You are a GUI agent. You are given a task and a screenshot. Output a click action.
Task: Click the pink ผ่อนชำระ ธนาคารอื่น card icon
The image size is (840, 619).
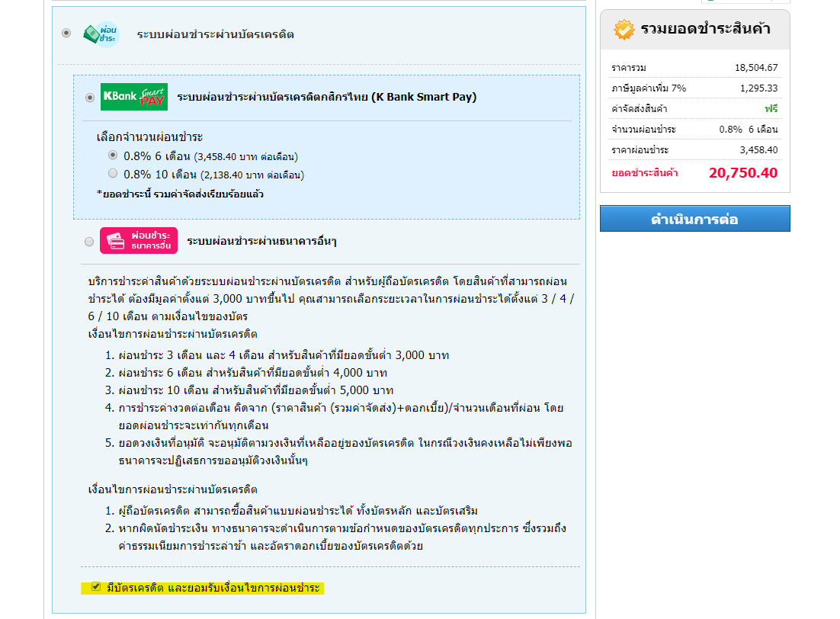pos(139,240)
